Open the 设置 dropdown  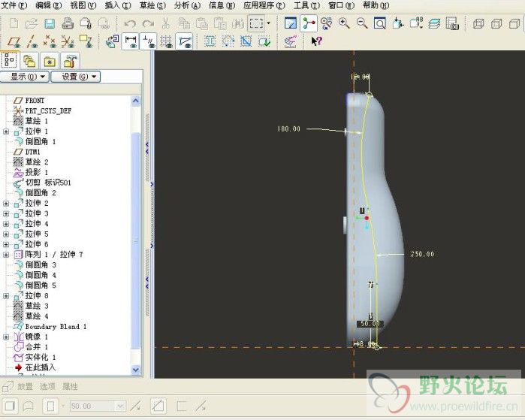tap(76, 77)
